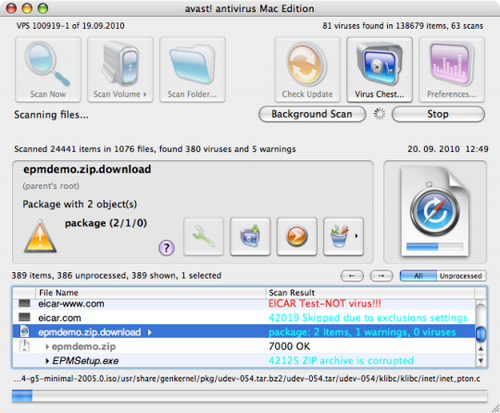Click the yellow minimize window button
The image size is (500, 413).
(27, 8)
